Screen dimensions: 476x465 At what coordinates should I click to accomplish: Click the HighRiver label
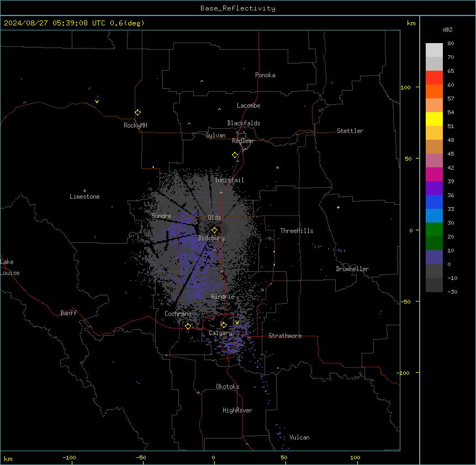coord(237,410)
